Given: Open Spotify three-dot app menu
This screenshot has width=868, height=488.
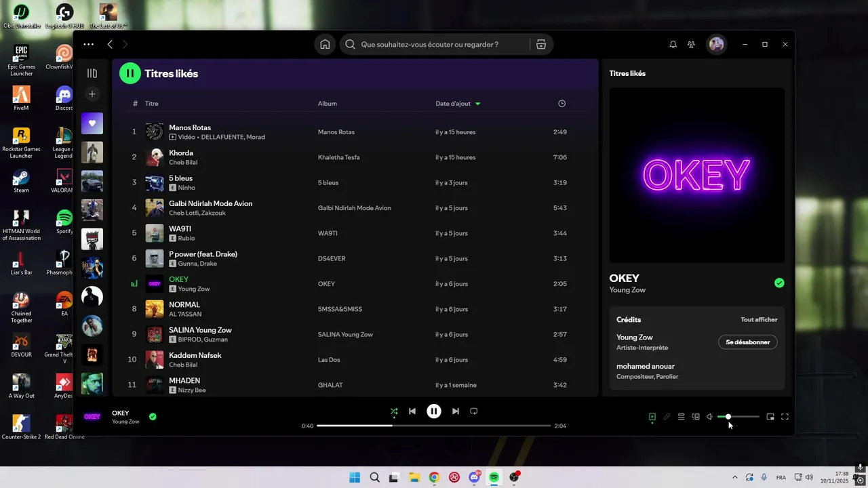Looking at the screenshot, I should (x=89, y=44).
